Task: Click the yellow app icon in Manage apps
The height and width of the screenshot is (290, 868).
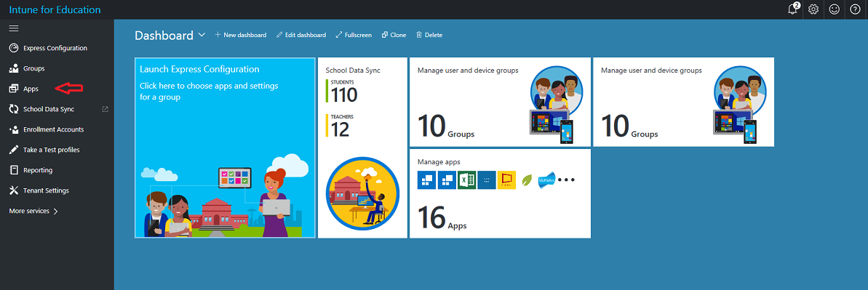Action: (x=506, y=180)
